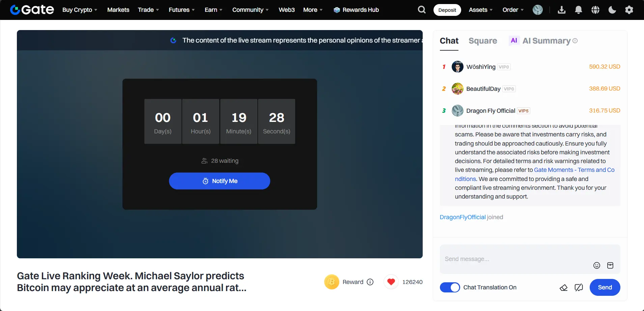Click the VIP5 badge

pos(524,111)
